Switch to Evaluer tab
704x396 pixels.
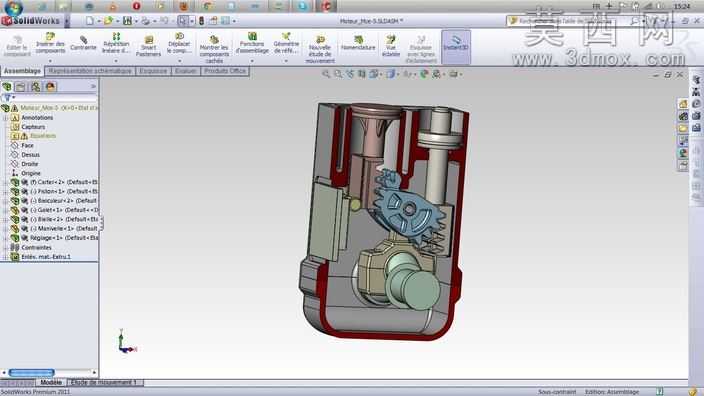(186, 71)
